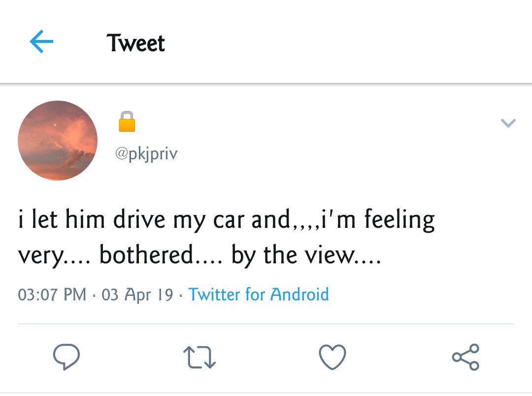Retweet this tweet by @pkjpriv
This screenshot has height=396, width=532.
point(199,357)
